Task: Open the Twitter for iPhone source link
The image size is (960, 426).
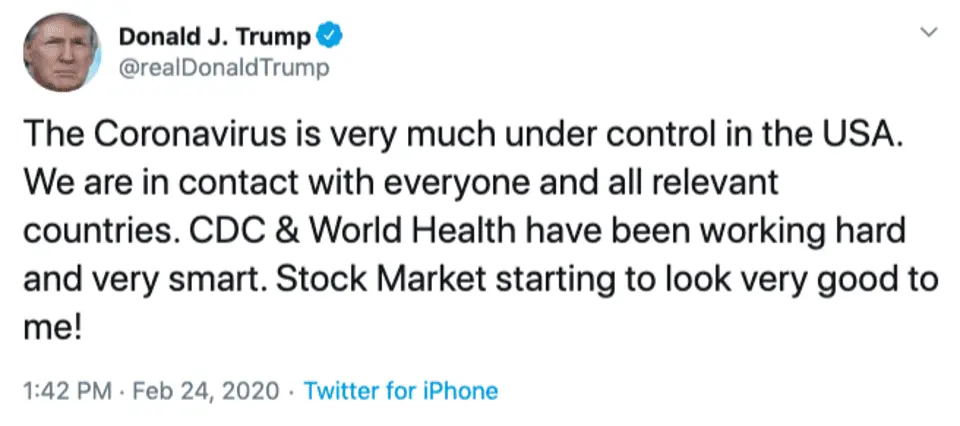Action: point(400,391)
